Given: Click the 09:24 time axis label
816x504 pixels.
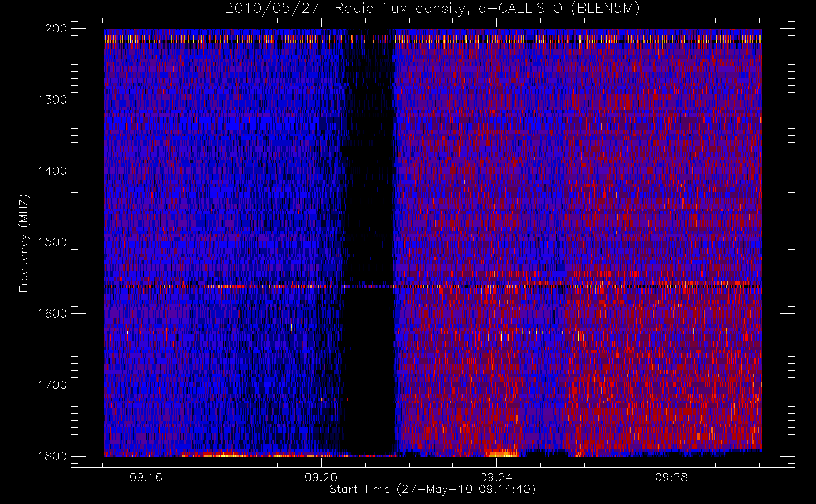Looking at the screenshot, I should pyautogui.click(x=496, y=477).
